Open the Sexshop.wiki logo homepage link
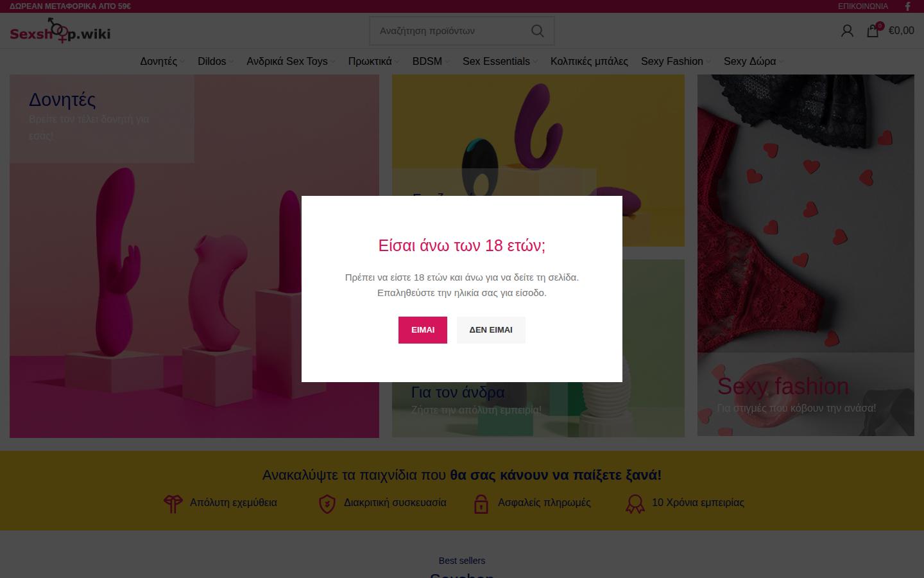924x578 pixels. [x=60, y=31]
